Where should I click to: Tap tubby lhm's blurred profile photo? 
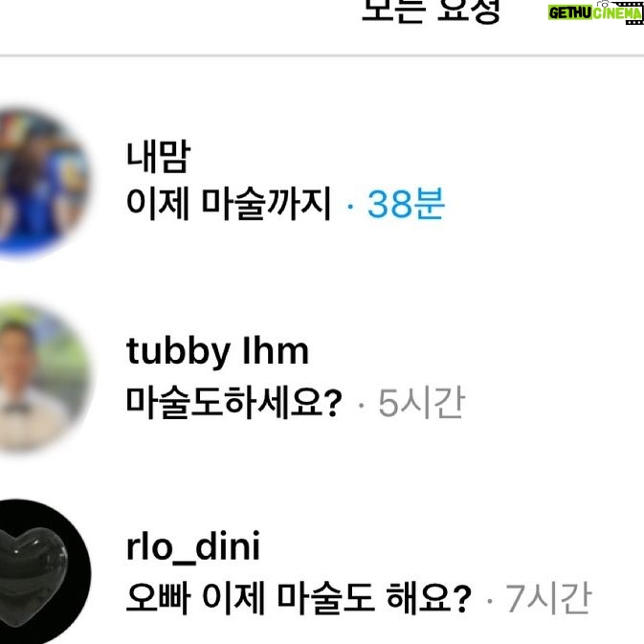[x=43, y=377]
